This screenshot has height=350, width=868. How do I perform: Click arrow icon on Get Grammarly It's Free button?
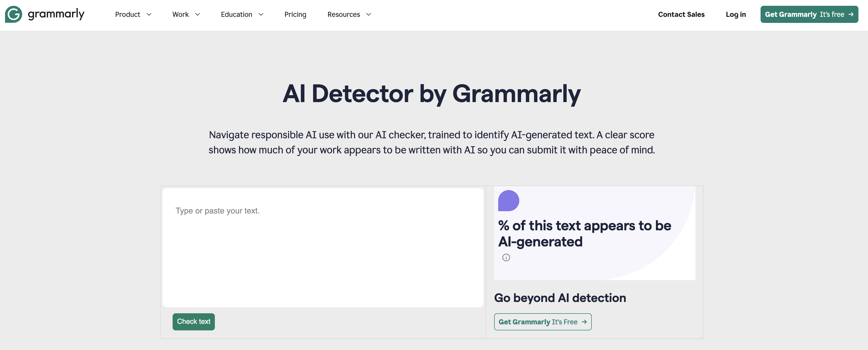(x=584, y=322)
